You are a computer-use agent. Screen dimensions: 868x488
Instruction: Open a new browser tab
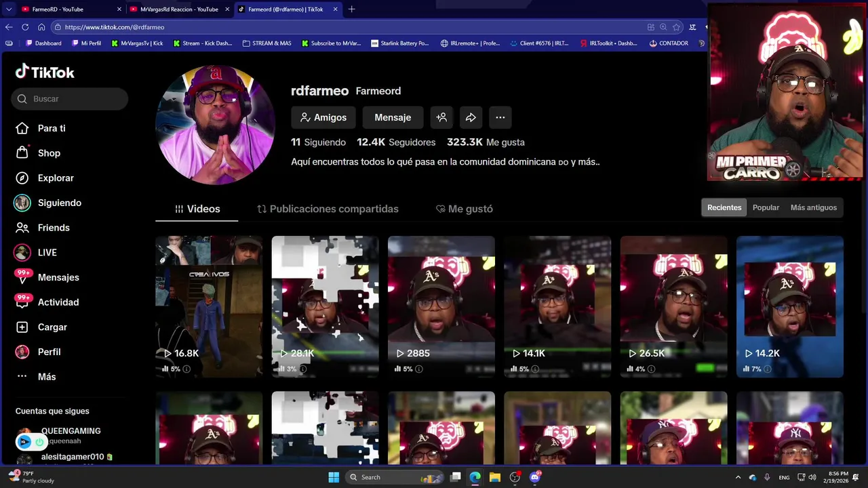point(351,9)
